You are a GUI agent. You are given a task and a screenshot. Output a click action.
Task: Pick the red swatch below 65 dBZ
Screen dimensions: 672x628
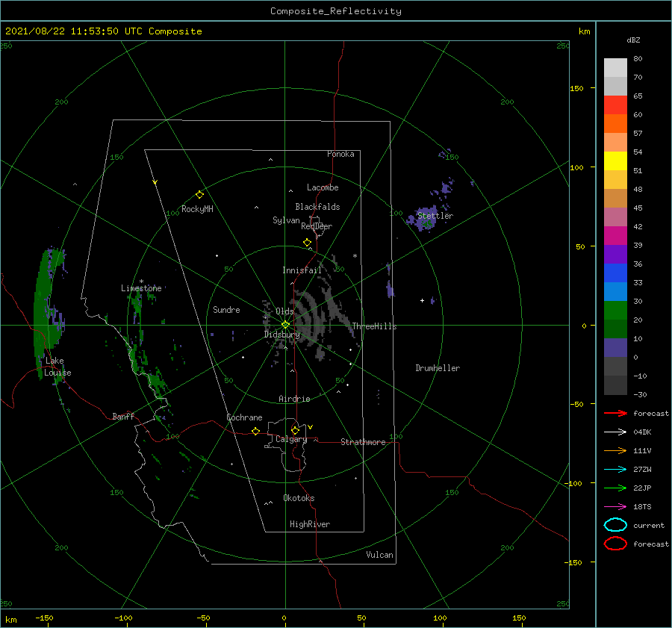(615, 105)
